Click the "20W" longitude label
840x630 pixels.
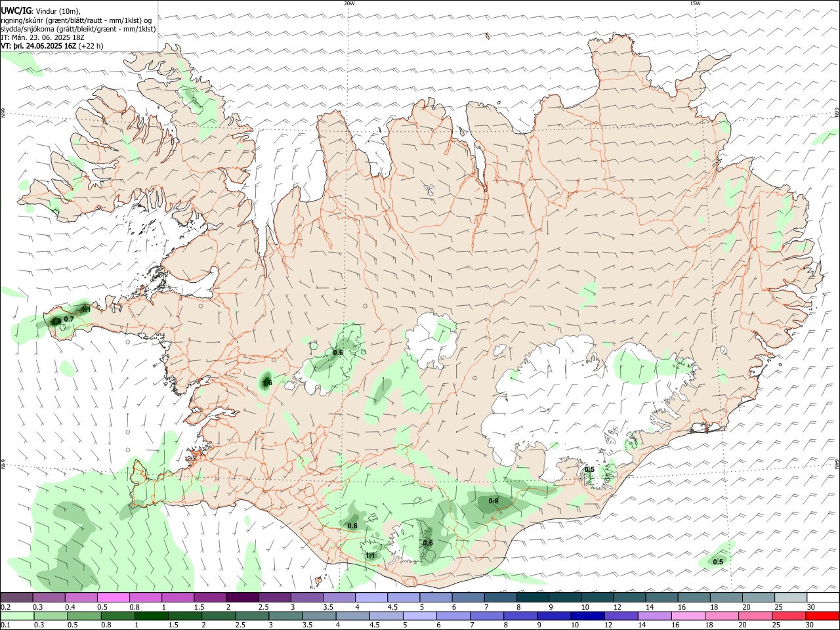(x=349, y=3)
